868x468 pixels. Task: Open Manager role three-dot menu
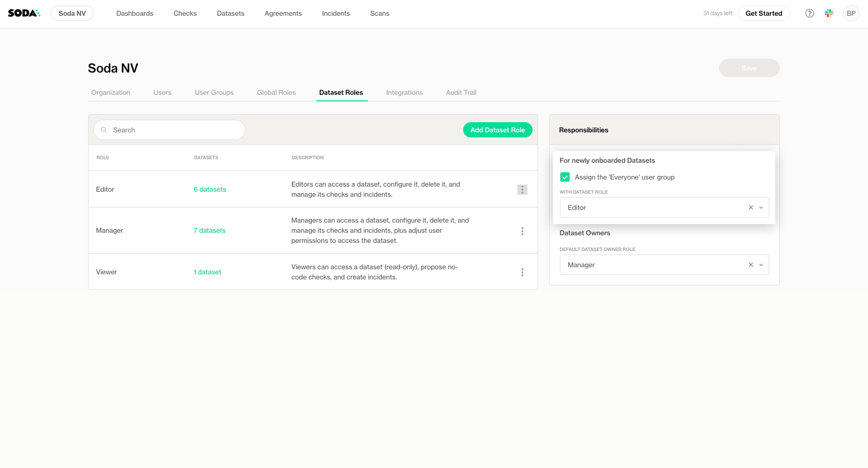522,231
